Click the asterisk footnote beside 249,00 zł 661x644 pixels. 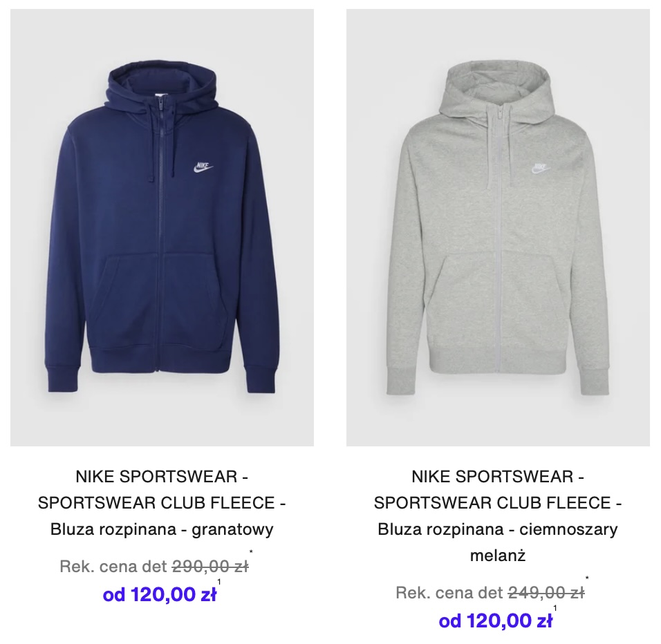coord(587,578)
